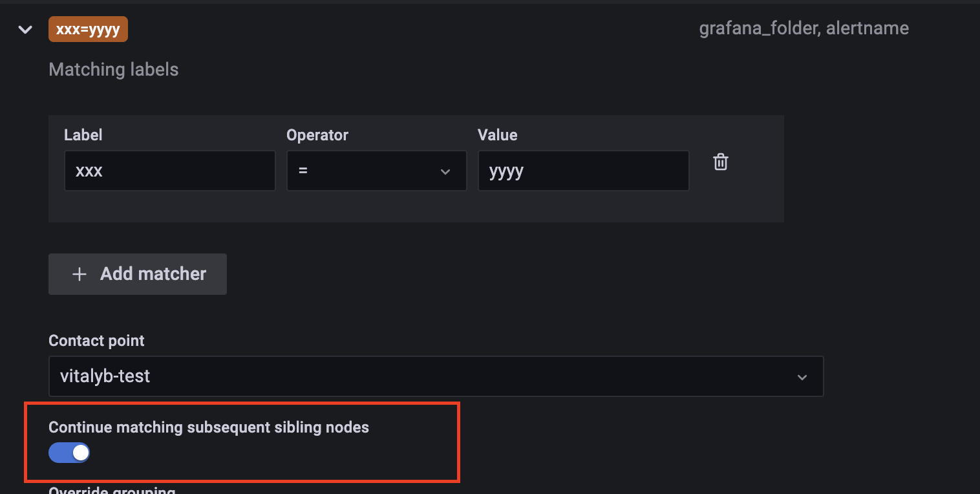Click the grafana_folder, alertname grouping text
Viewport: 980px width, 494px height.
pos(804,28)
